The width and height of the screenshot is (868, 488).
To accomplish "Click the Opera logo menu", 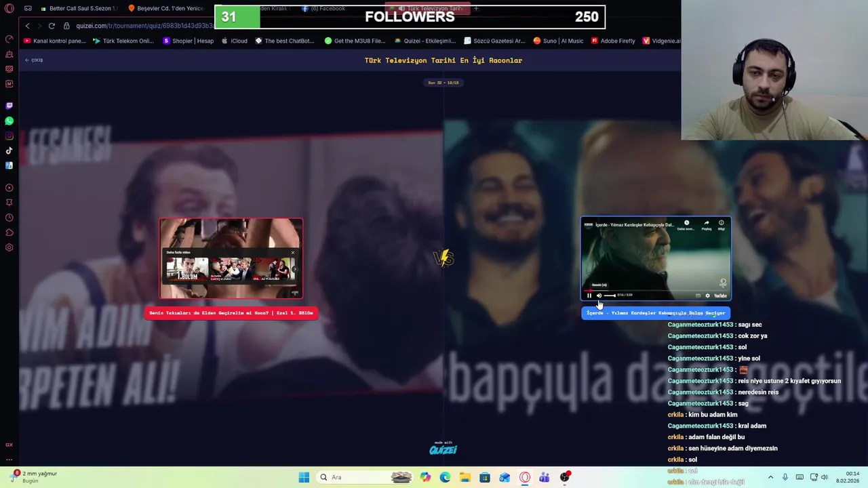I will [9, 9].
